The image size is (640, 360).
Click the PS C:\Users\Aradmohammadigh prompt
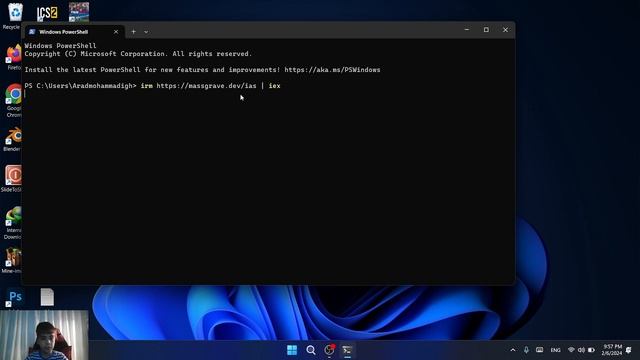click(80, 86)
